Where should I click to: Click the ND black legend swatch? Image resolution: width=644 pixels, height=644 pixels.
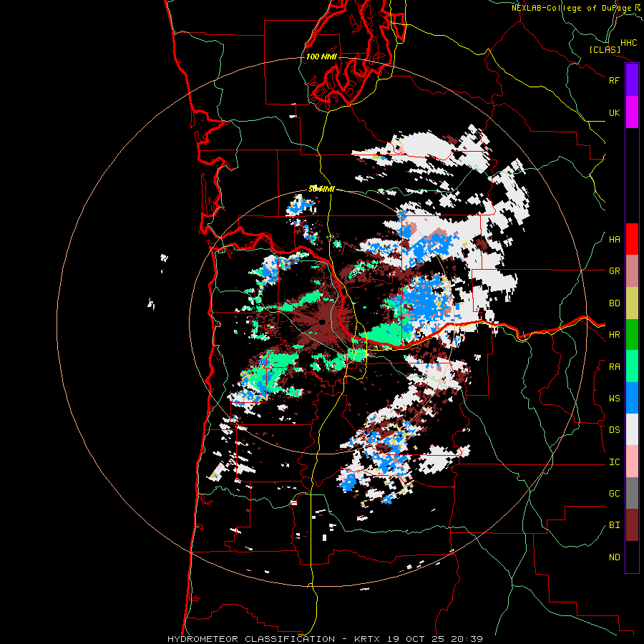[632, 557]
